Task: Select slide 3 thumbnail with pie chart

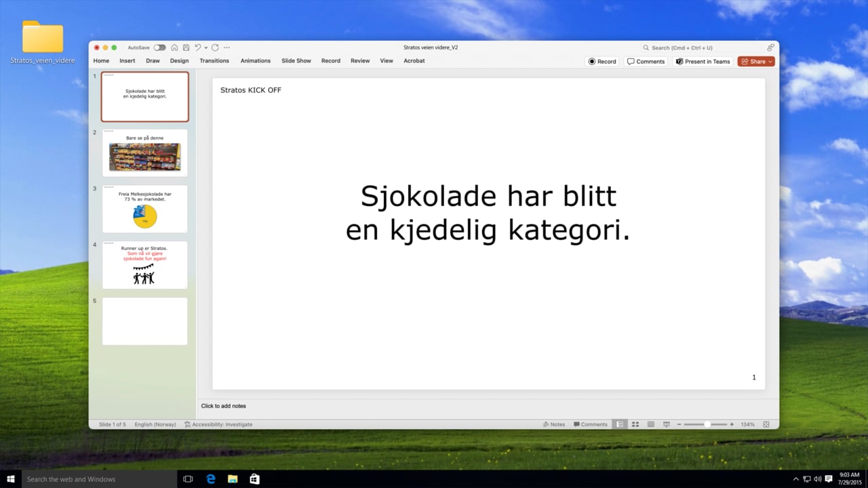Action: 145,209
